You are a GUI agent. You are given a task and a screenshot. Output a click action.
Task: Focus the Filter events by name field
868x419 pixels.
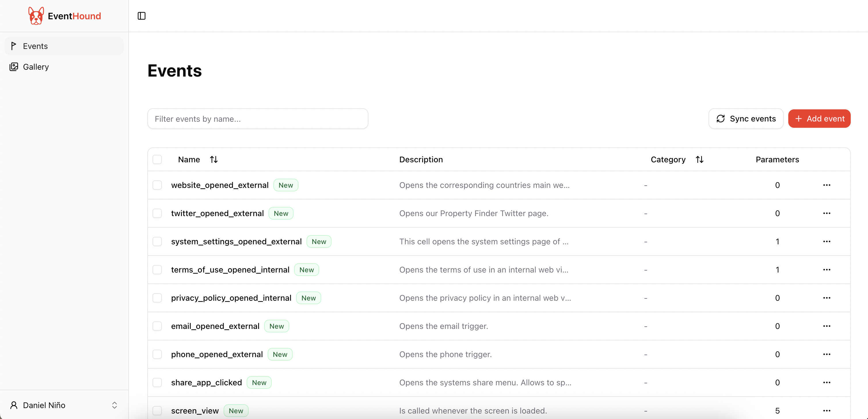pos(258,119)
